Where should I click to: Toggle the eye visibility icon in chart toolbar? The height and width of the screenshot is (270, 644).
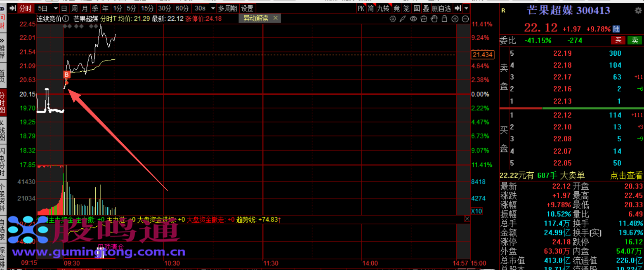(413, 19)
